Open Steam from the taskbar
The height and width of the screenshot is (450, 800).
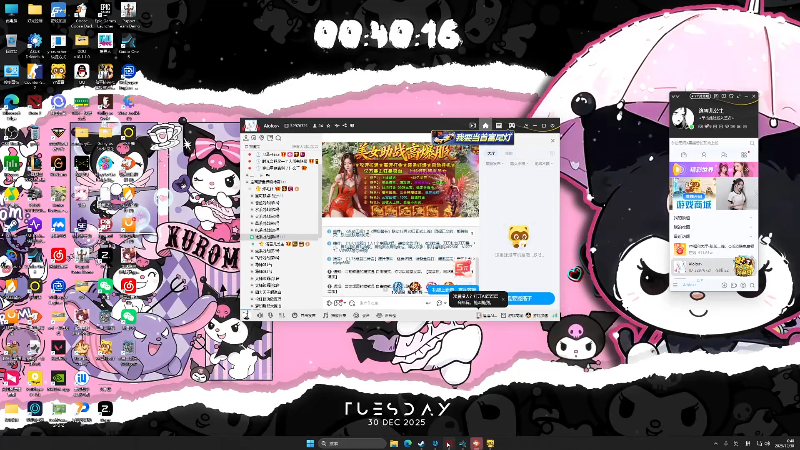[x=421, y=443]
